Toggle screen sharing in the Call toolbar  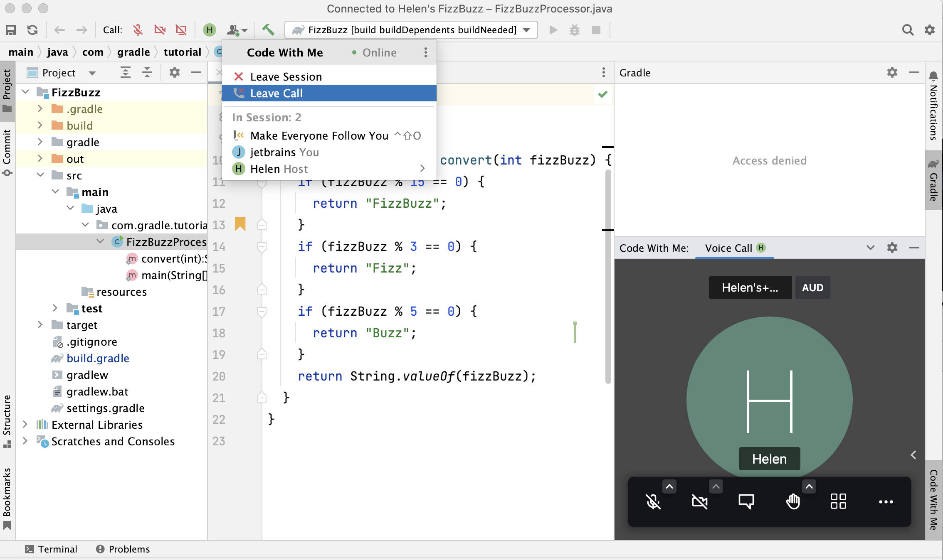pos(181,30)
